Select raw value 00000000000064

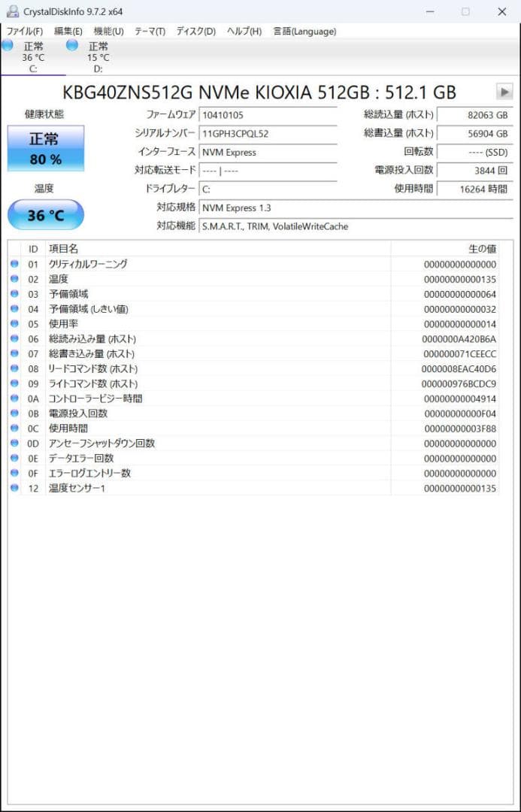460,294
